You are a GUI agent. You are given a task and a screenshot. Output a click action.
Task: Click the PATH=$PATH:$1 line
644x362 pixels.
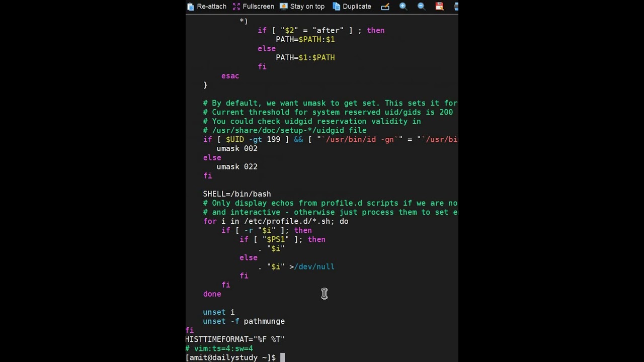point(305,40)
